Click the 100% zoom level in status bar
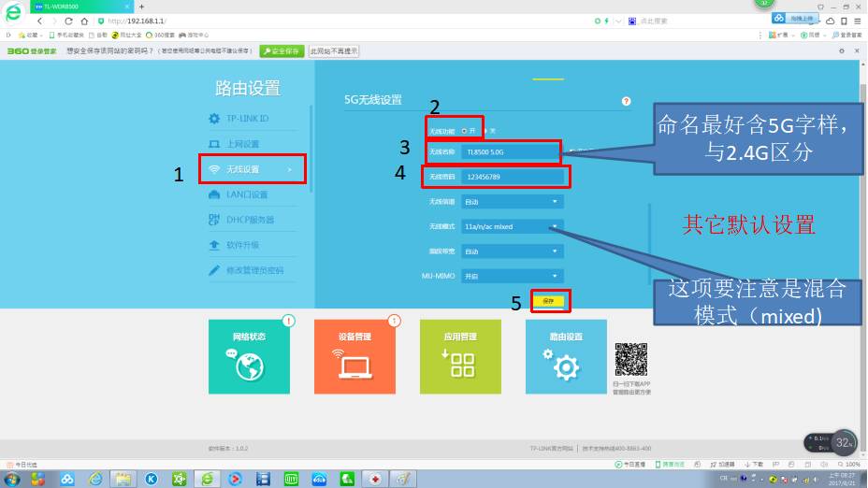868x488 pixels. [849, 465]
